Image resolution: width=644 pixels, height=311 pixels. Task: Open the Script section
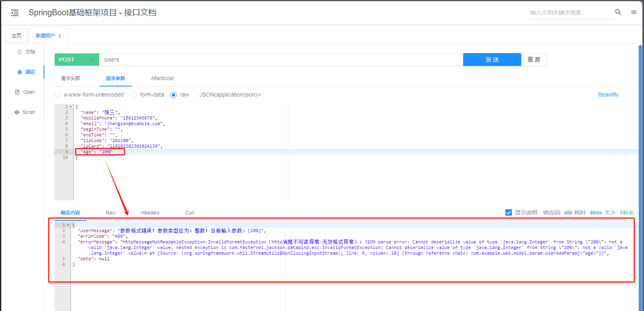(25, 112)
